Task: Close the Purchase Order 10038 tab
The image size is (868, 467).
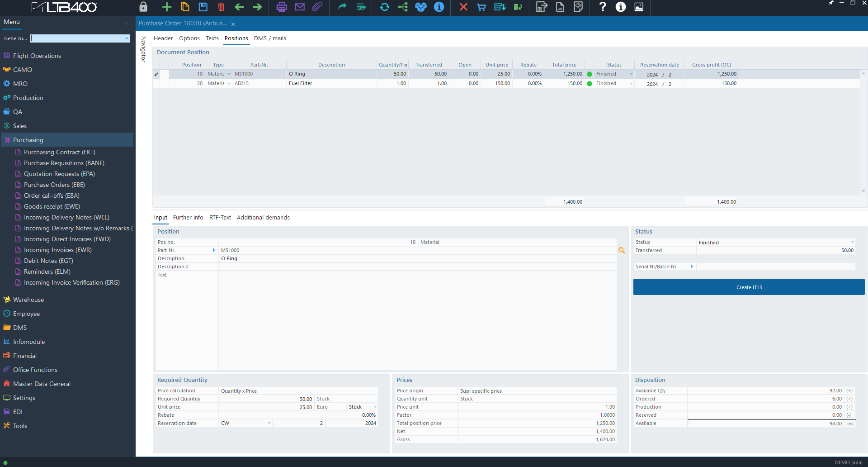Action: (233, 24)
